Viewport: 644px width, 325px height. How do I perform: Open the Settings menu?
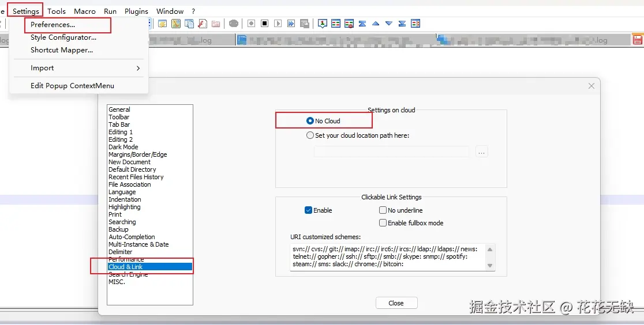(x=25, y=11)
